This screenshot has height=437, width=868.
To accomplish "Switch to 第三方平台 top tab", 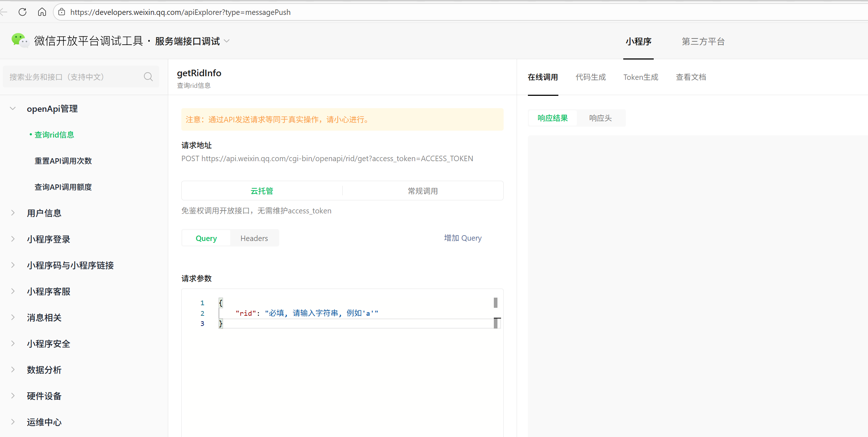I will click(x=703, y=41).
